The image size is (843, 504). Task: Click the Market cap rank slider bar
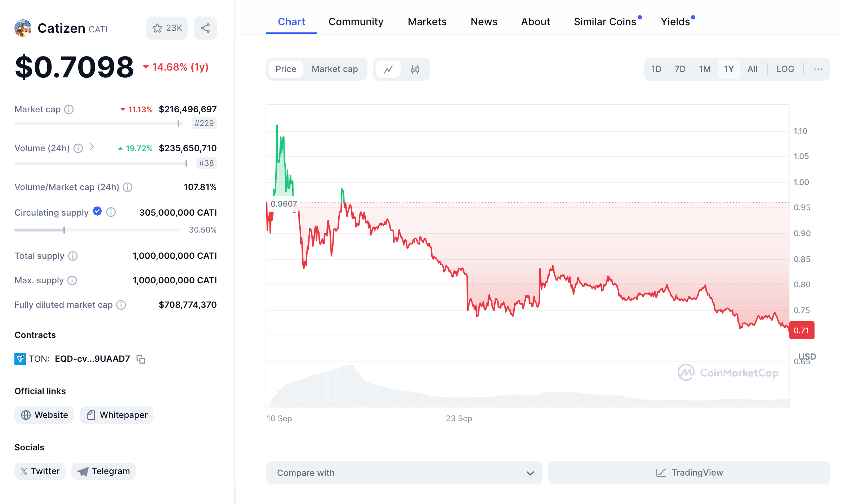coord(99,123)
